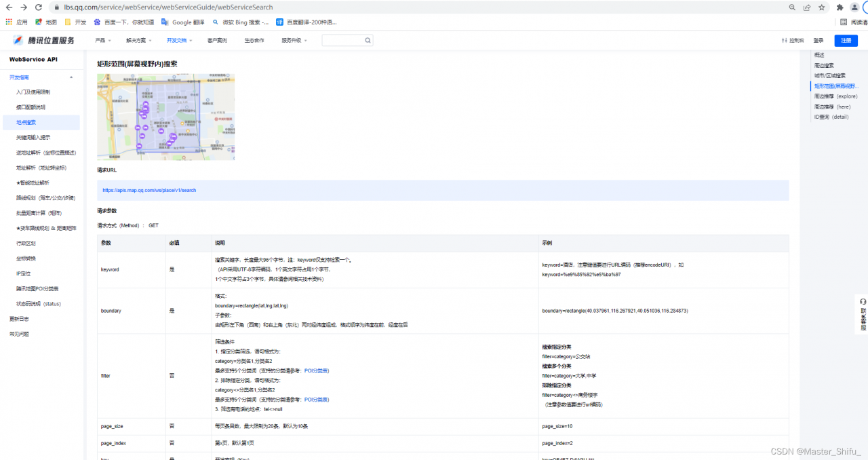The width and height of the screenshot is (868, 460).
Task: Open ★智能地址解析 in the sidebar
Action: click(33, 183)
